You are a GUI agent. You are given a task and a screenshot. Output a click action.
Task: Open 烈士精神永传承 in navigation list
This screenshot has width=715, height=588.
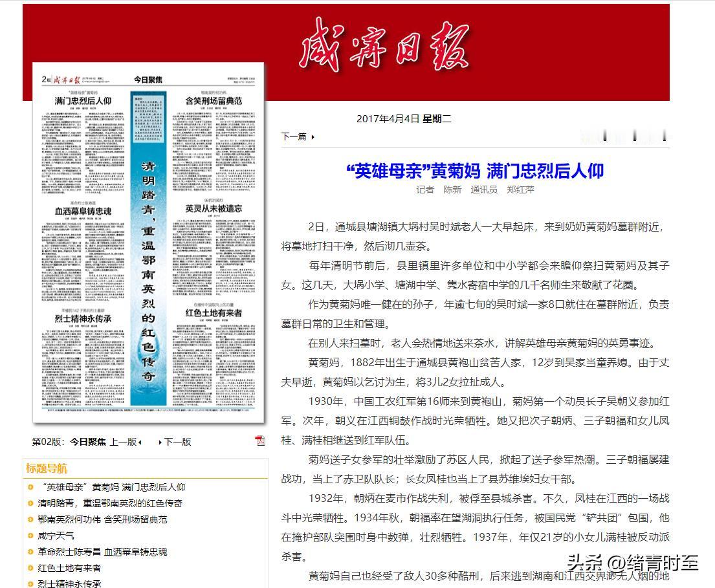click(x=69, y=583)
